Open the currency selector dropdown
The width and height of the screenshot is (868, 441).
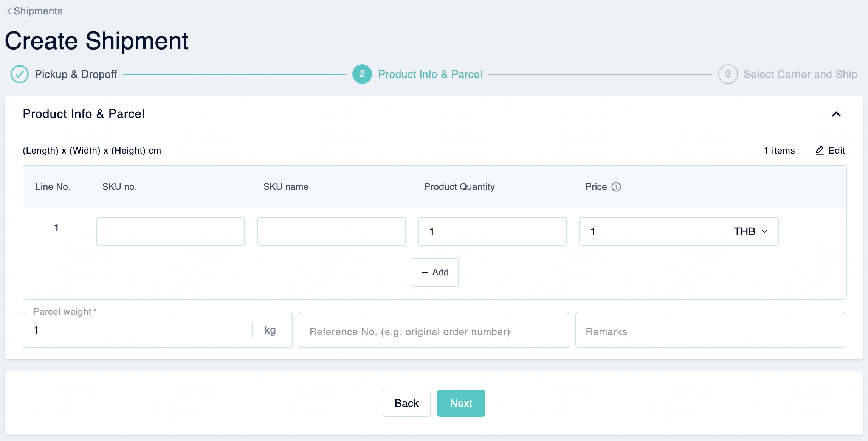click(x=751, y=231)
